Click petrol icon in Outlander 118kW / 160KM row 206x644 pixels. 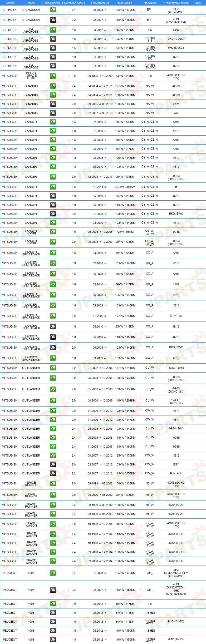pyautogui.click(x=53, y=447)
